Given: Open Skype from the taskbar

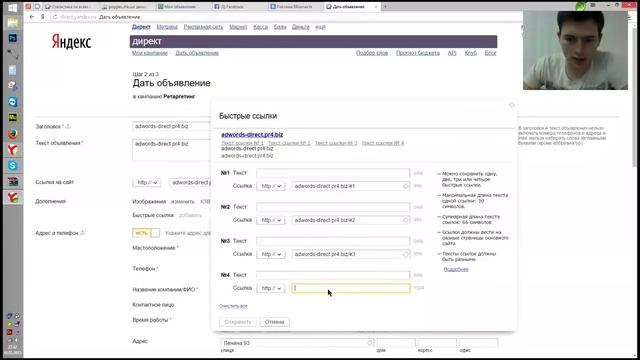Looking at the screenshot, I should (x=13, y=165).
